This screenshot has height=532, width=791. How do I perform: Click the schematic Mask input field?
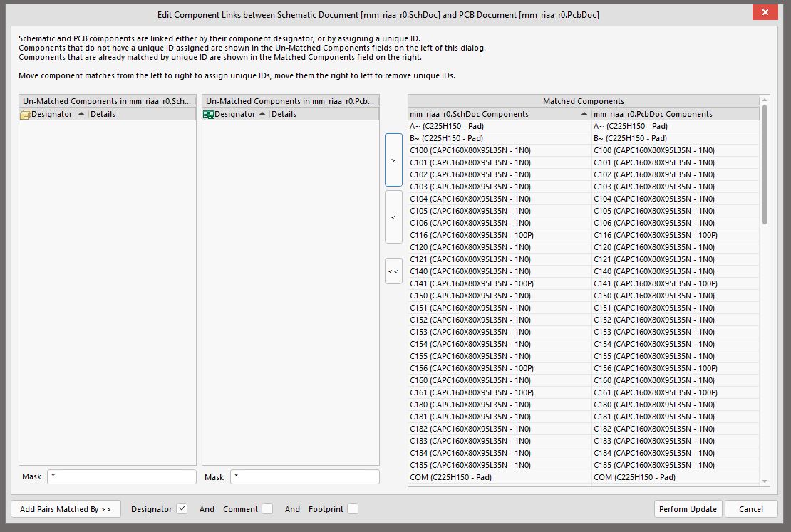click(x=122, y=476)
